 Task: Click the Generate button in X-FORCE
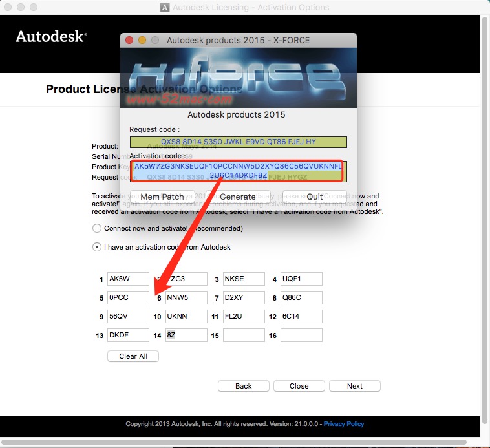238,197
